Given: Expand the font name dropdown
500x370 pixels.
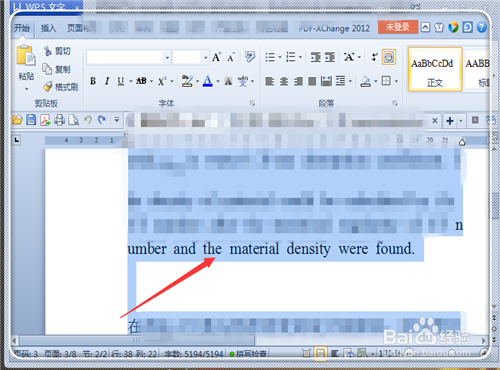Looking at the screenshot, I should (167, 58).
